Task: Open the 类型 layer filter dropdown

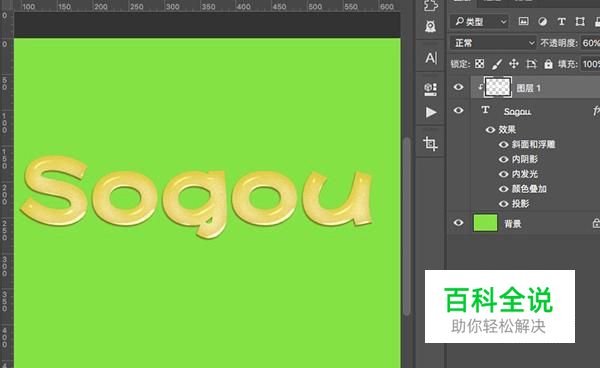Action: pyautogui.click(x=479, y=22)
